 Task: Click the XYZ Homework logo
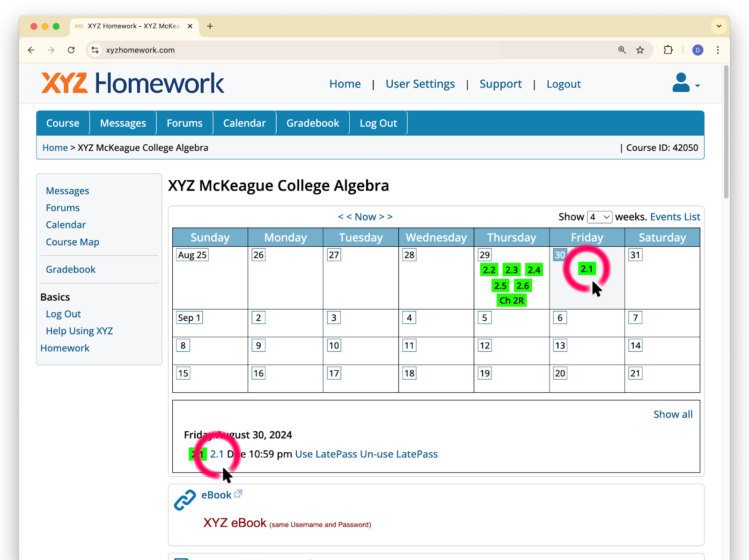[133, 83]
